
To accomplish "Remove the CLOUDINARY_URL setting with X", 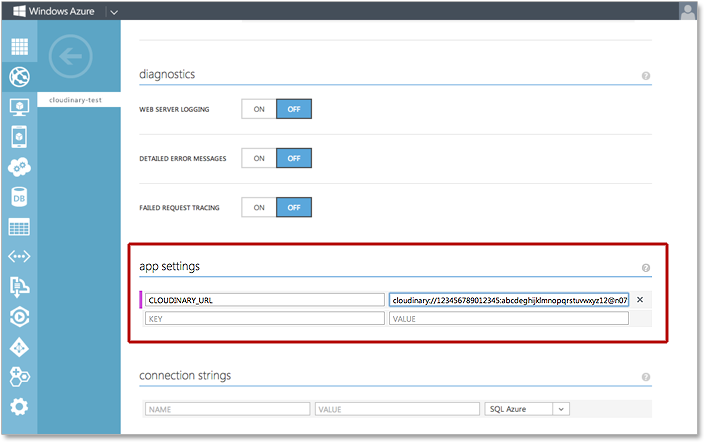I will click(640, 299).
